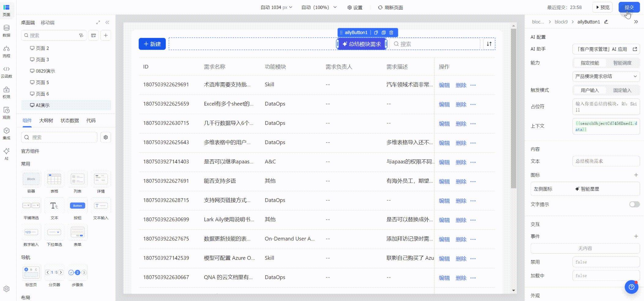Open component settings gear icon

click(x=106, y=137)
